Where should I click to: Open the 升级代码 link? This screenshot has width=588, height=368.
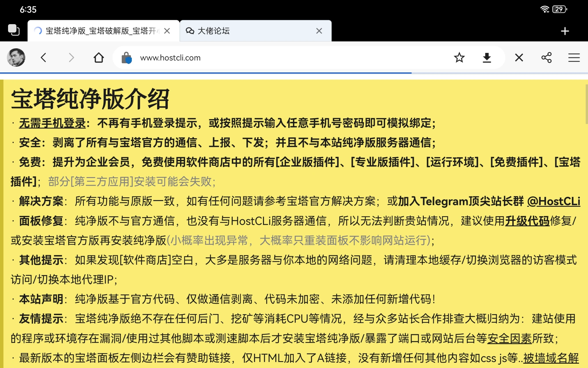527,221
